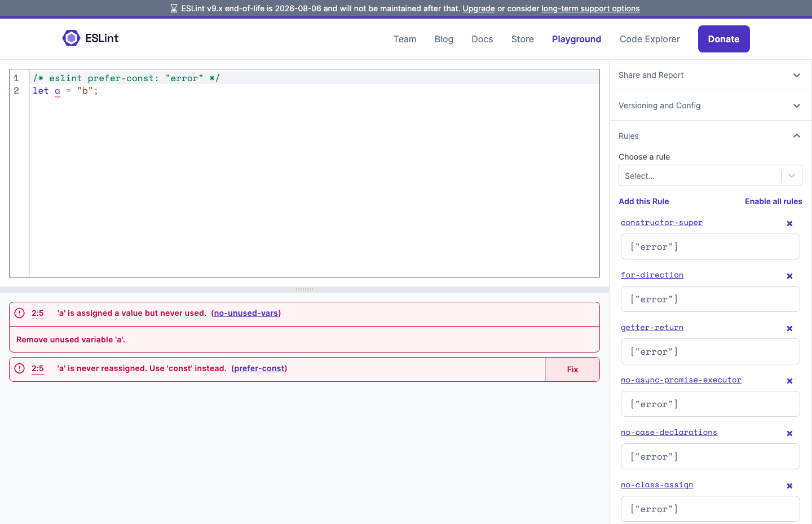Open the Code Explorer
The width and height of the screenshot is (812, 524).
click(x=650, y=39)
